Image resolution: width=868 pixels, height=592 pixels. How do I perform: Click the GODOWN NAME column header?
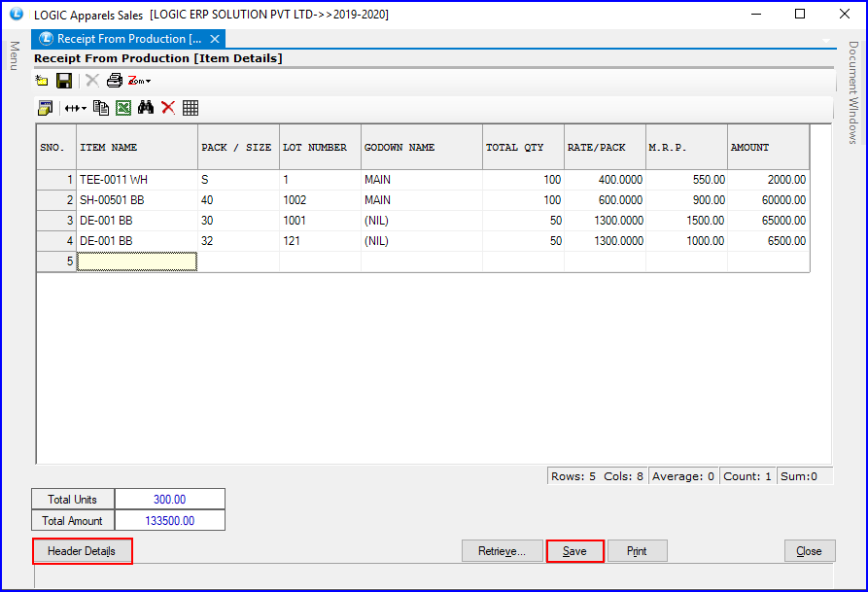click(x=422, y=148)
